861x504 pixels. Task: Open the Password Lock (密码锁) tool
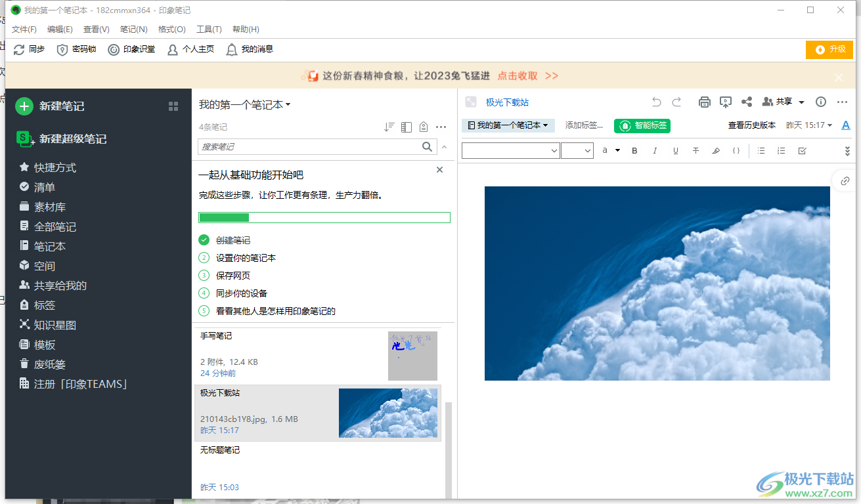pyautogui.click(x=77, y=49)
